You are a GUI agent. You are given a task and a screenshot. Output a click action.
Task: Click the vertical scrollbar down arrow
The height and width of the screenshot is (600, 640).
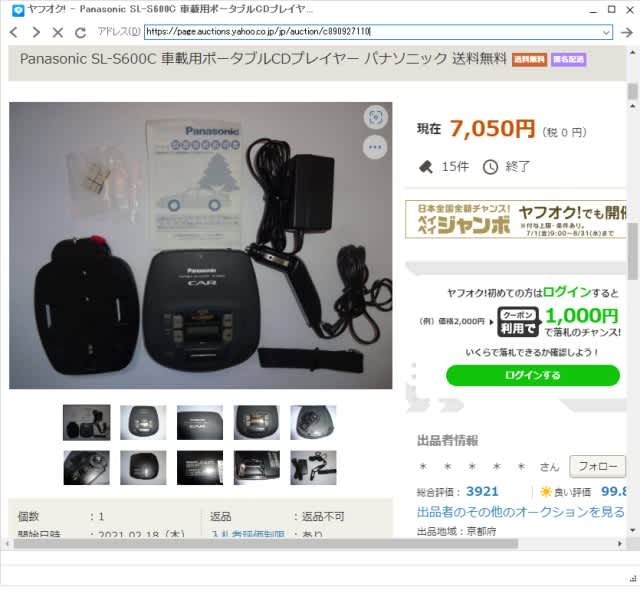(632, 530)
